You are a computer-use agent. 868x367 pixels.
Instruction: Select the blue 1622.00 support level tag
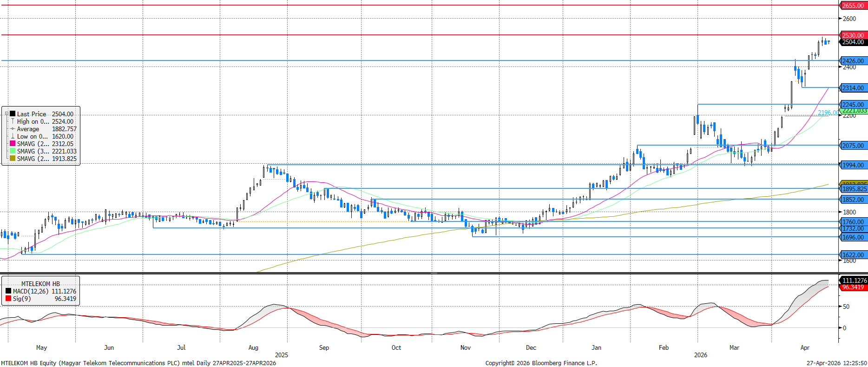(x=853, y=255)
